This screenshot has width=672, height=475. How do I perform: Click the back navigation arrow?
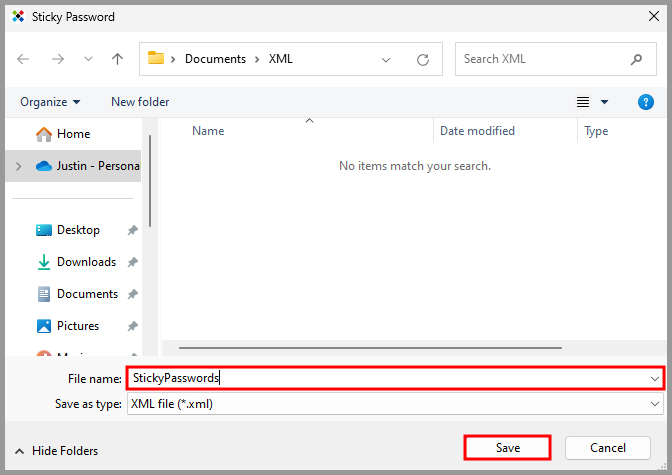point(23,59)
